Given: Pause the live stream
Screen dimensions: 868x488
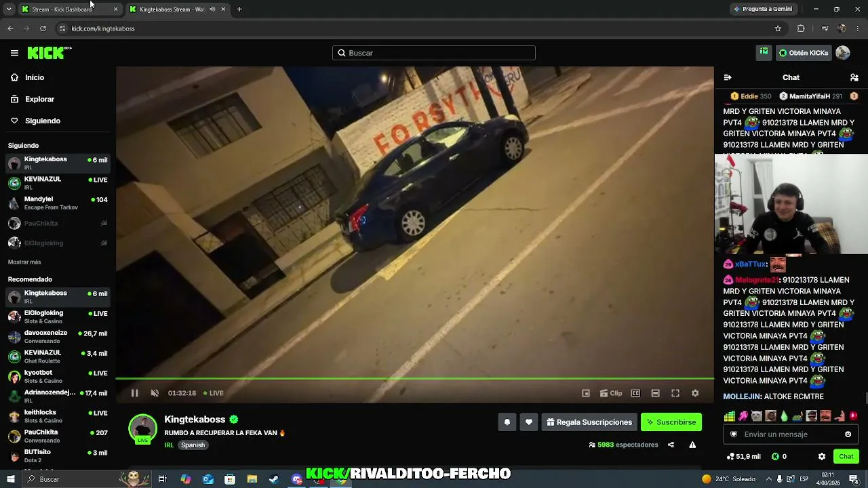Looking at the screenshot, I should 135,393.
